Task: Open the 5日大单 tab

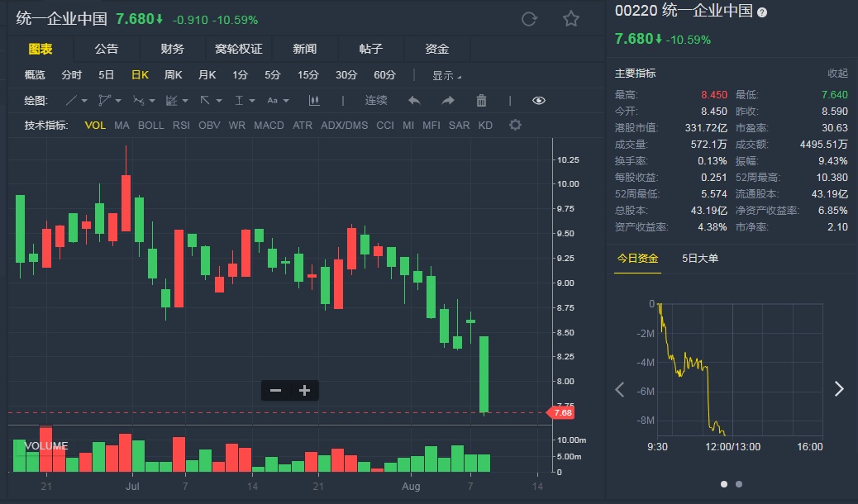Action: (700, 259)
